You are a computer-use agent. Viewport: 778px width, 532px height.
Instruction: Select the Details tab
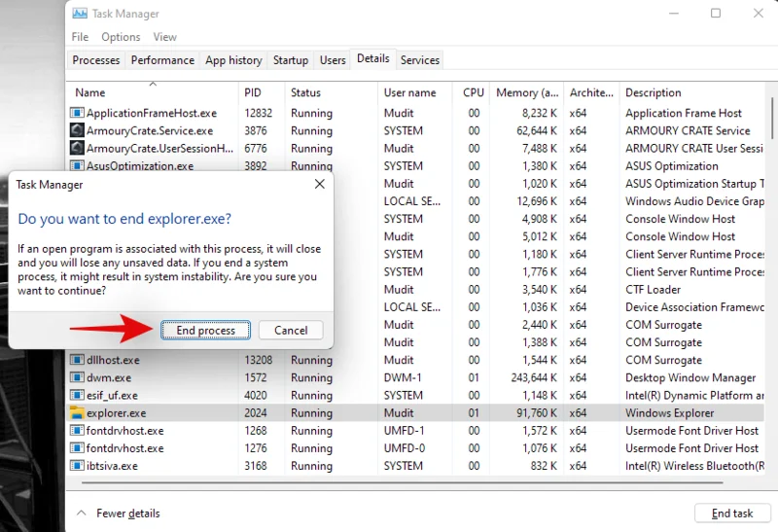coord(373,58)
